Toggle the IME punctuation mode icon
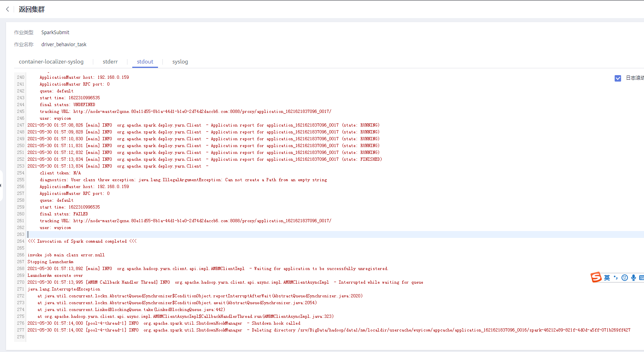 [615, 278]
